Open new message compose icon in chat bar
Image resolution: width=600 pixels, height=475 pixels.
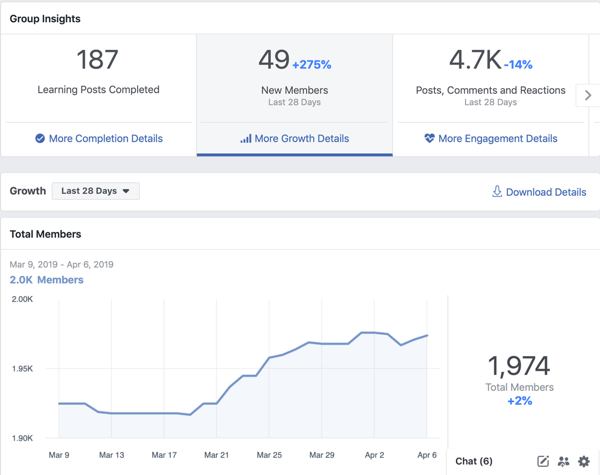[x=543, y=461]
